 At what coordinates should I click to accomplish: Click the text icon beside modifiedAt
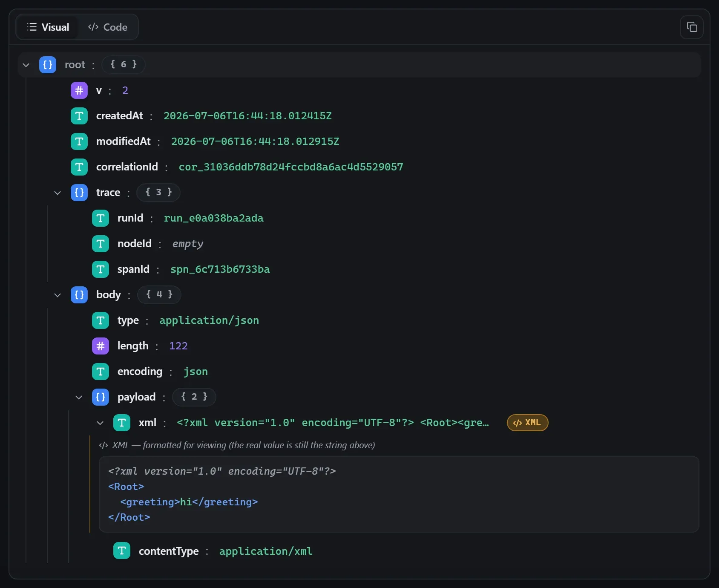79,141
